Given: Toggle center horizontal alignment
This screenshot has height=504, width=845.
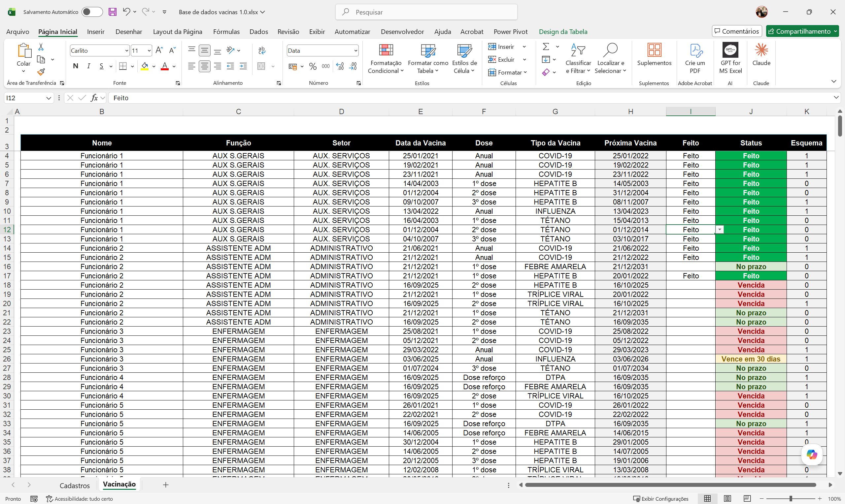Looking at the screenshot, I should point(205,66).
